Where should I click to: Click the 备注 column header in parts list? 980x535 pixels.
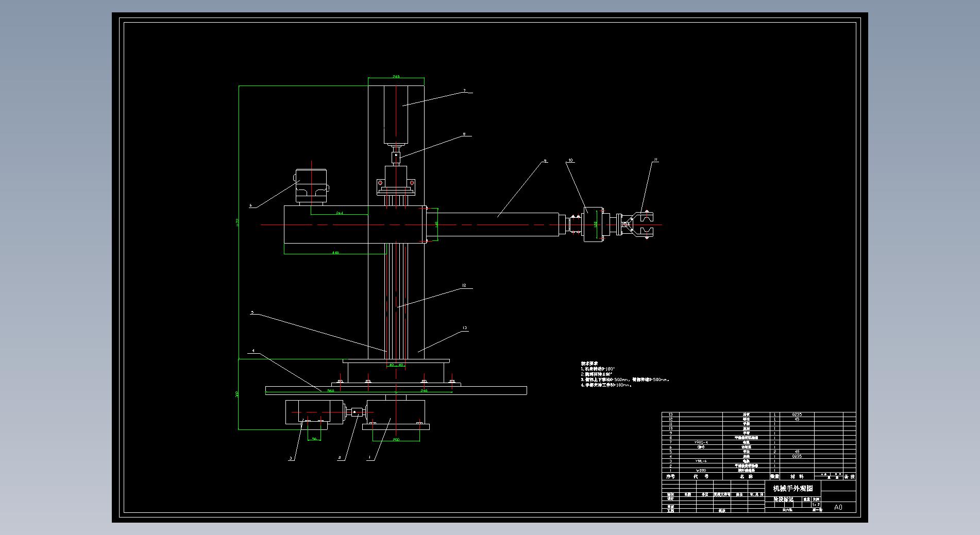(x=849, y=477)
